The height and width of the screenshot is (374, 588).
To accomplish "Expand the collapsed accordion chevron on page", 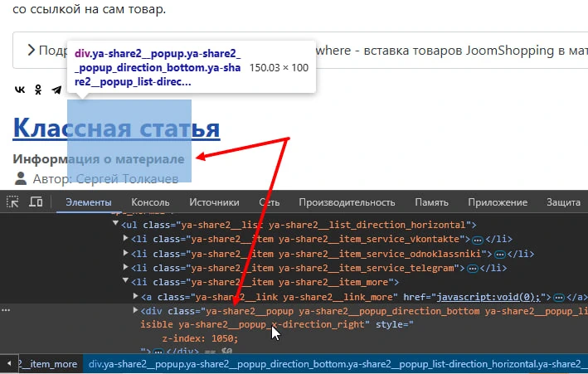I will [x=32, y=50].
